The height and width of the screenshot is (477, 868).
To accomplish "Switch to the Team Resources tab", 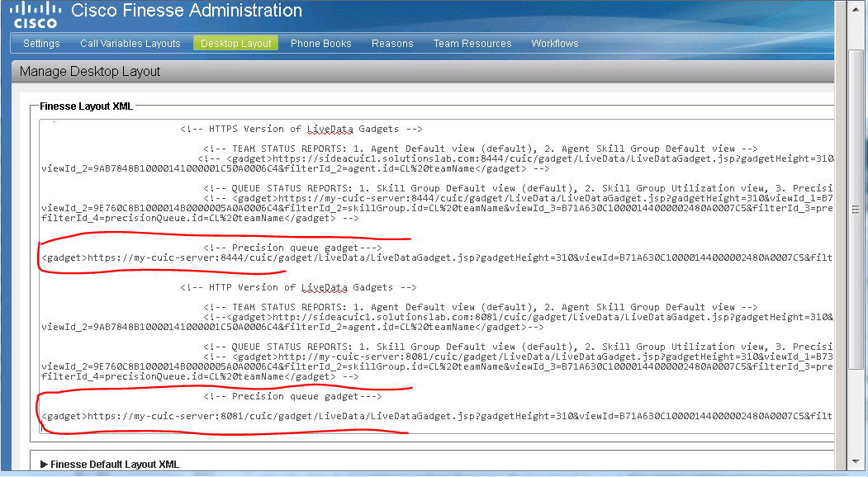I will click(472, 43).
